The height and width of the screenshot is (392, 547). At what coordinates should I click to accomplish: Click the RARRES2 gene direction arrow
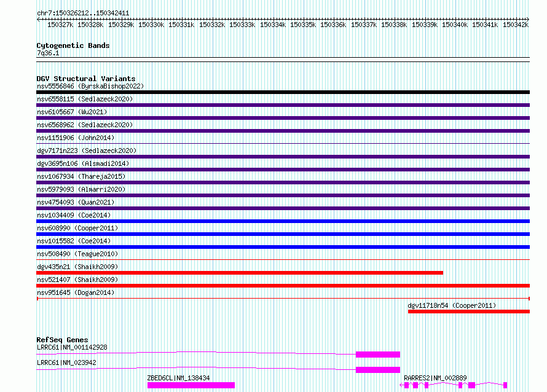[402, 385]
